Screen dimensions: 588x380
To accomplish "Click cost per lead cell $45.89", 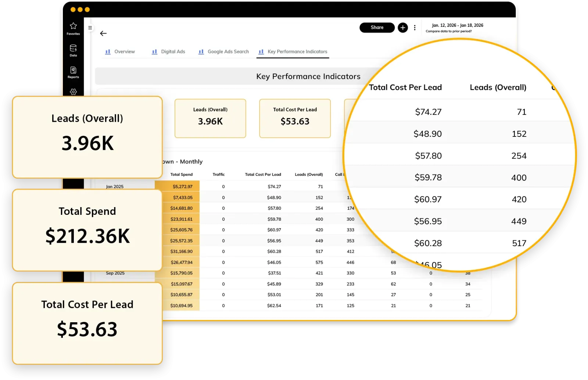I will tap(274, 284).
